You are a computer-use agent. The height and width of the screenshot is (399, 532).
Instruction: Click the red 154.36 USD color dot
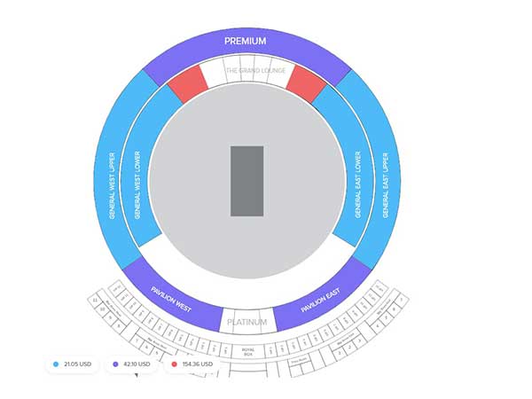pos(175,364)
